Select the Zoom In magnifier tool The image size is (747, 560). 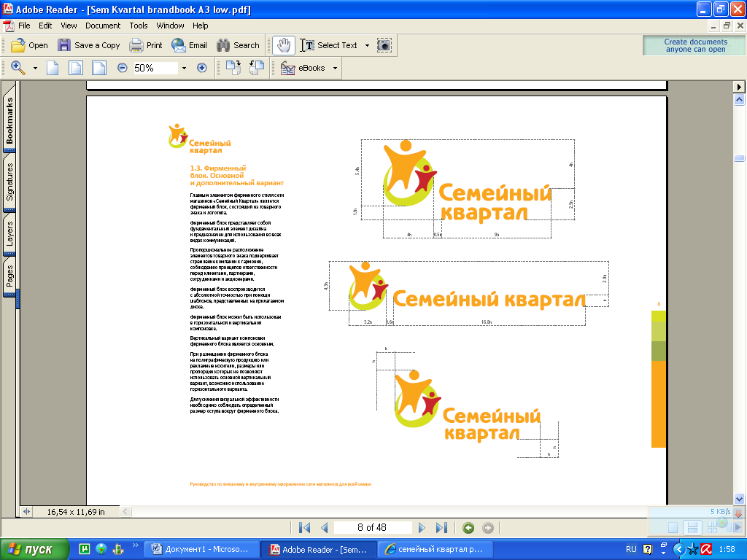pos(18,68)
